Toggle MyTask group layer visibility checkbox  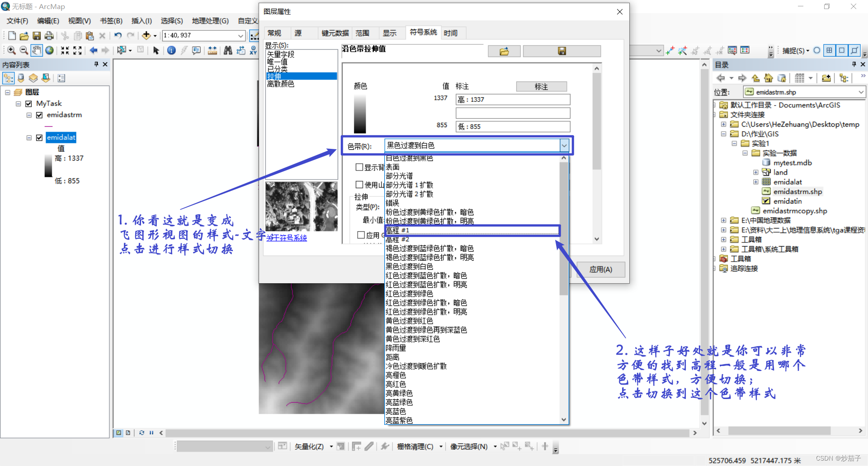coord(29,104)
